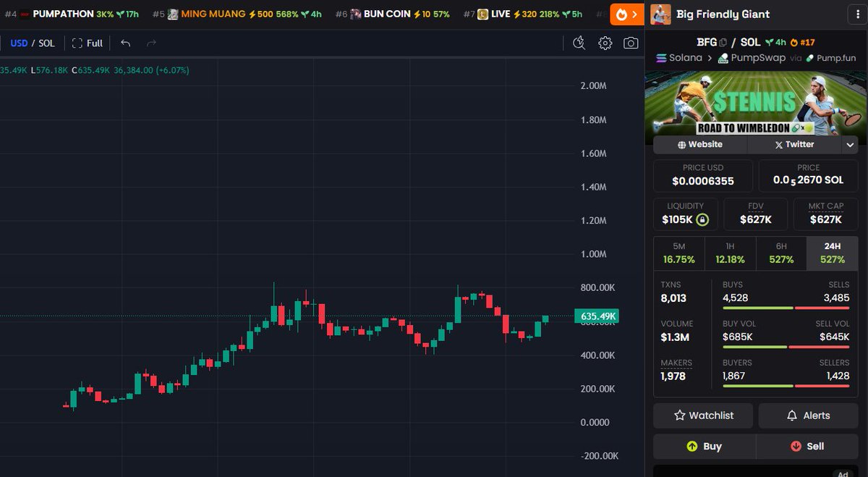
Task: Click the 2.00M price axis label
Action: tap(594, 86)
